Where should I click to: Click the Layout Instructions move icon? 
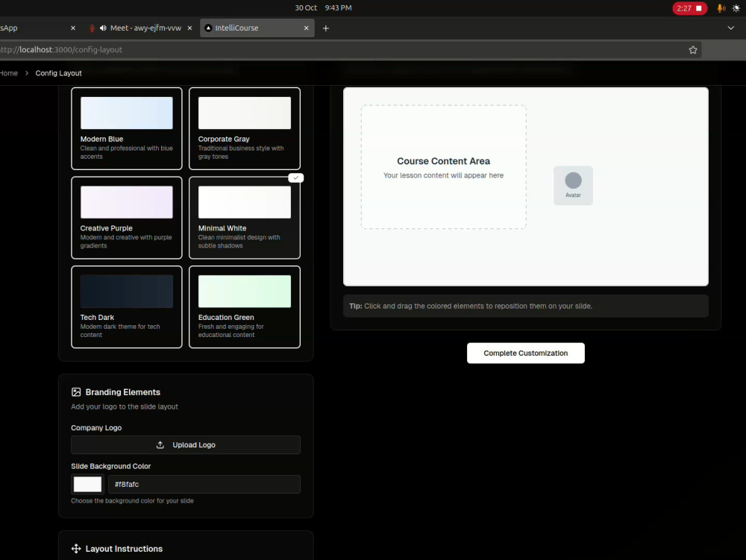[x=76, y=549]
